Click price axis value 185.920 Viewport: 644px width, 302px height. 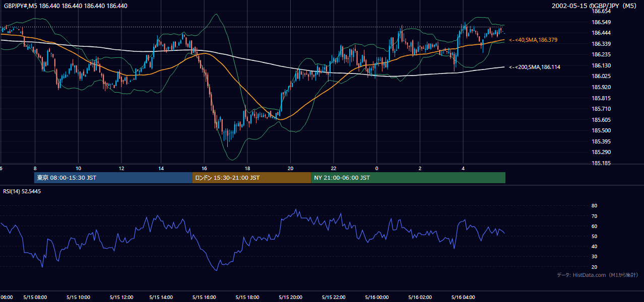pos(601,87)
